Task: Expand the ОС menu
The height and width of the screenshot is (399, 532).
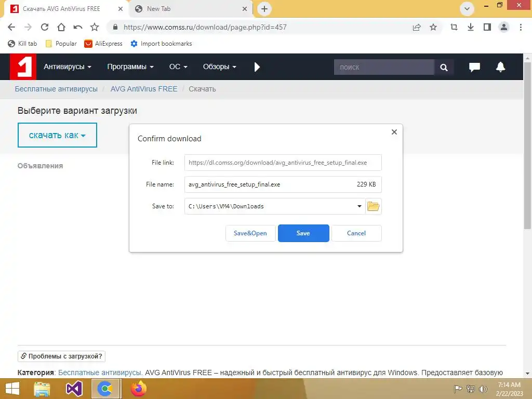Action: click(178, 67)
